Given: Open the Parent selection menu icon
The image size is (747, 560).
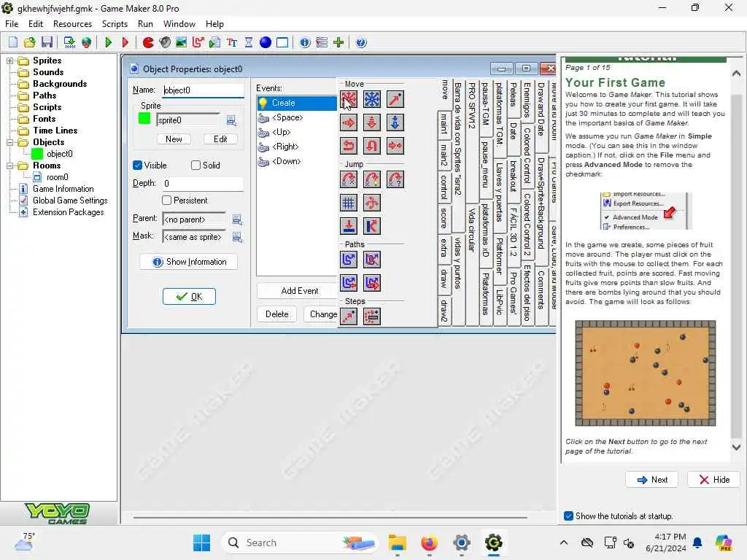Looking at the screenshot, I should [x=237, y=219].
